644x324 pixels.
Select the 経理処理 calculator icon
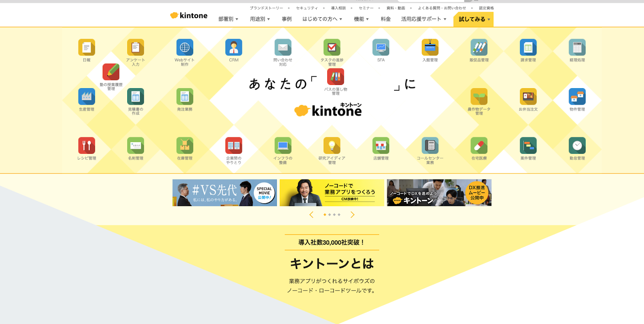[x=577, y=47]
